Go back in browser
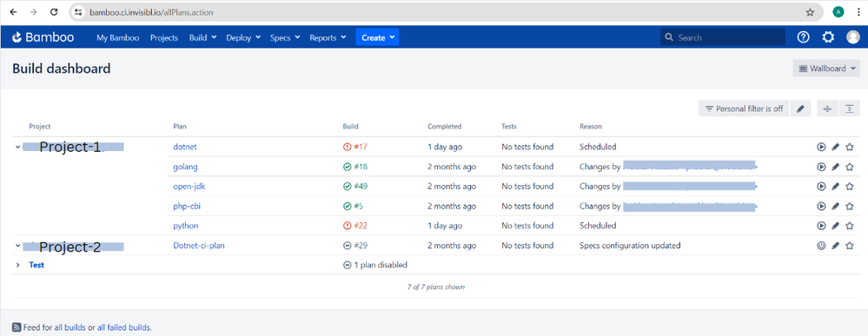 (13, 11)
